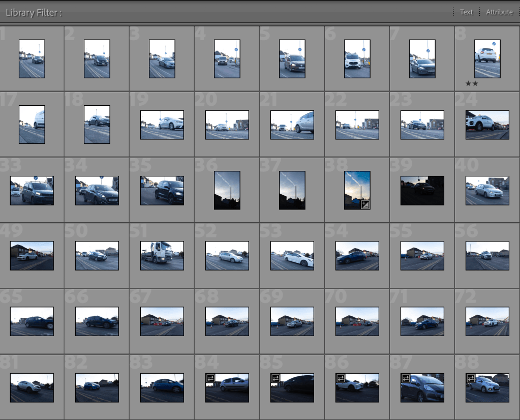
Task: Click the Library Filter label
Action: [34, 13]
